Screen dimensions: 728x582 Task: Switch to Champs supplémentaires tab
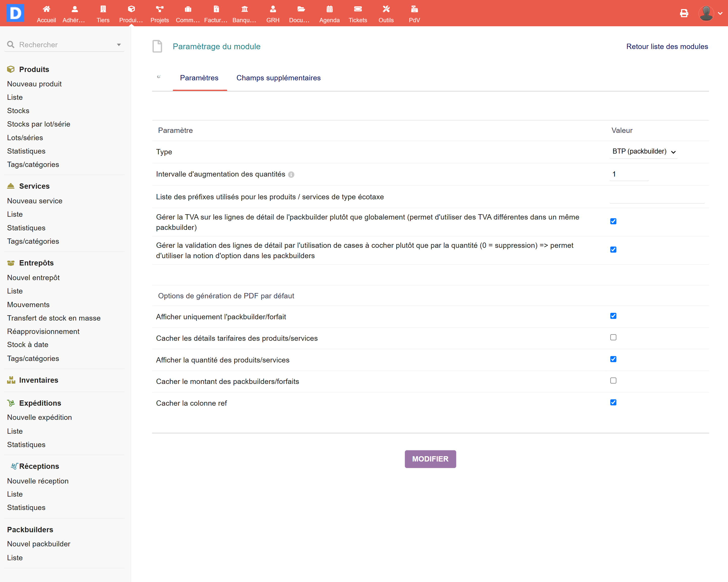click(278, 78)
